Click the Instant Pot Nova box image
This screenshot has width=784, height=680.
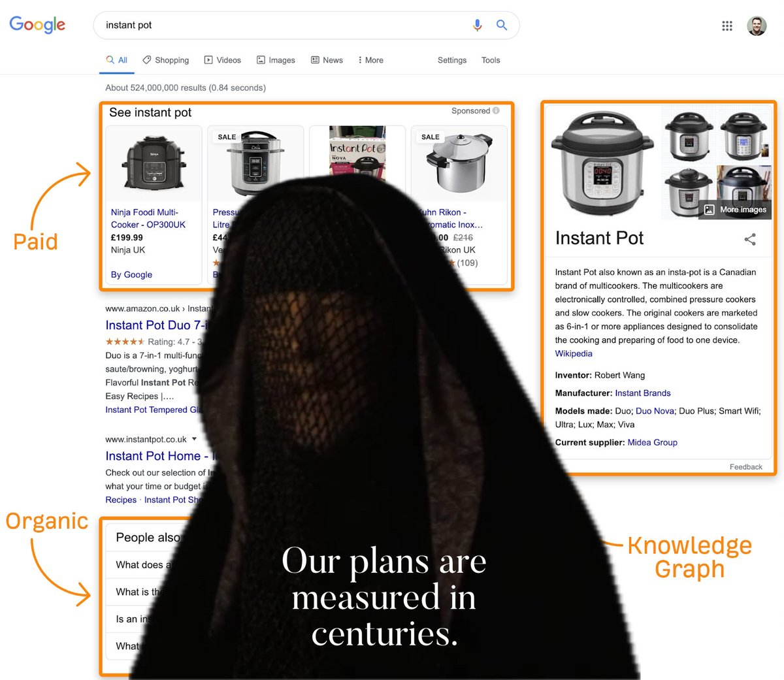[x=357, y=154]
